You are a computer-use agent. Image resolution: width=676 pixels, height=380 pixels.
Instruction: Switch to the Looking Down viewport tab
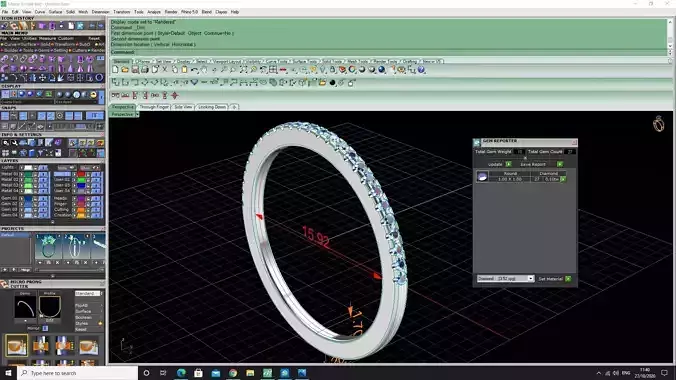tap(212, 107)
